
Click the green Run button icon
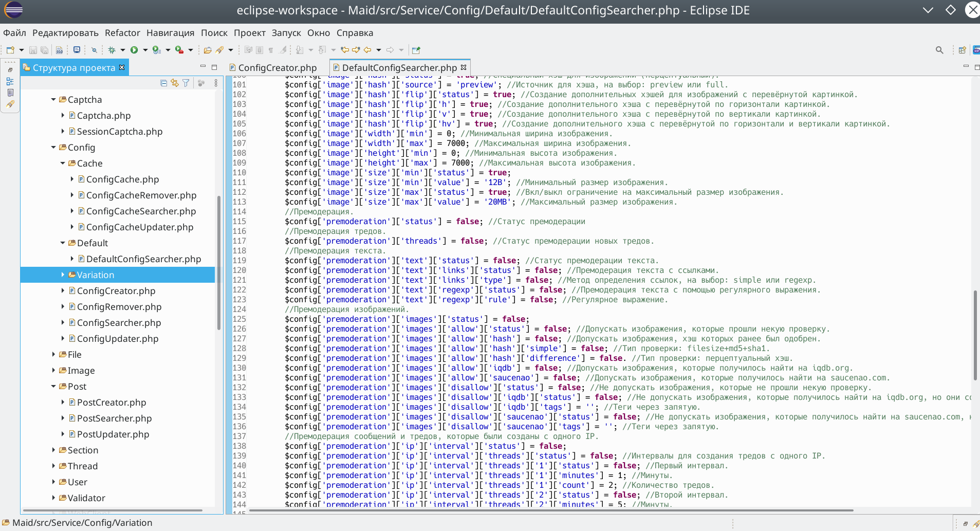click(x=134, y=50)
